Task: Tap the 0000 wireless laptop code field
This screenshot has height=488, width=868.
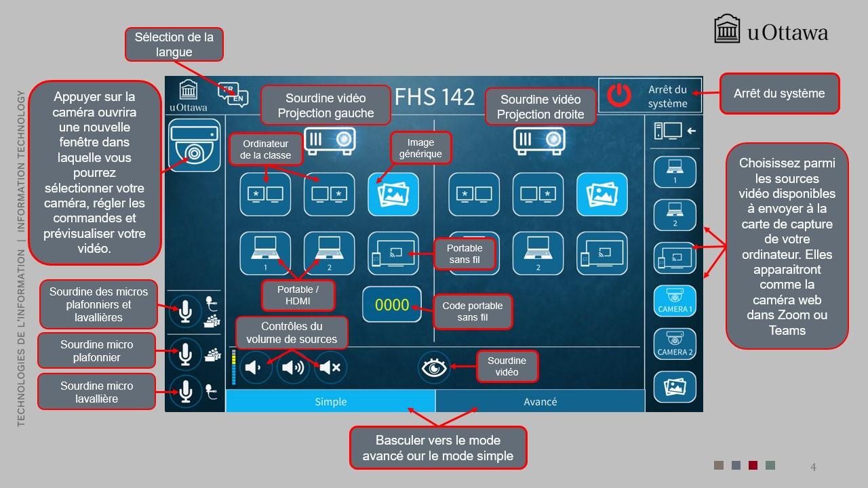Action: tap(392, 304)
